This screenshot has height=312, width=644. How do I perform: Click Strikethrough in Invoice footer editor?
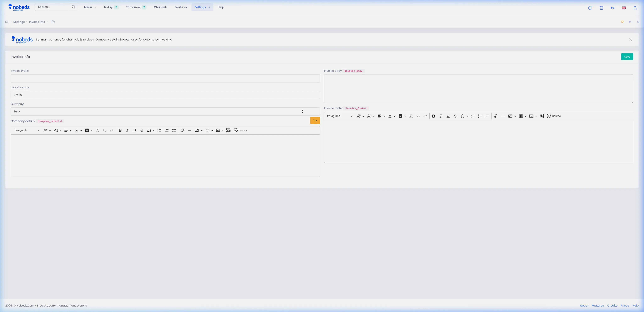tap(455, 116)
